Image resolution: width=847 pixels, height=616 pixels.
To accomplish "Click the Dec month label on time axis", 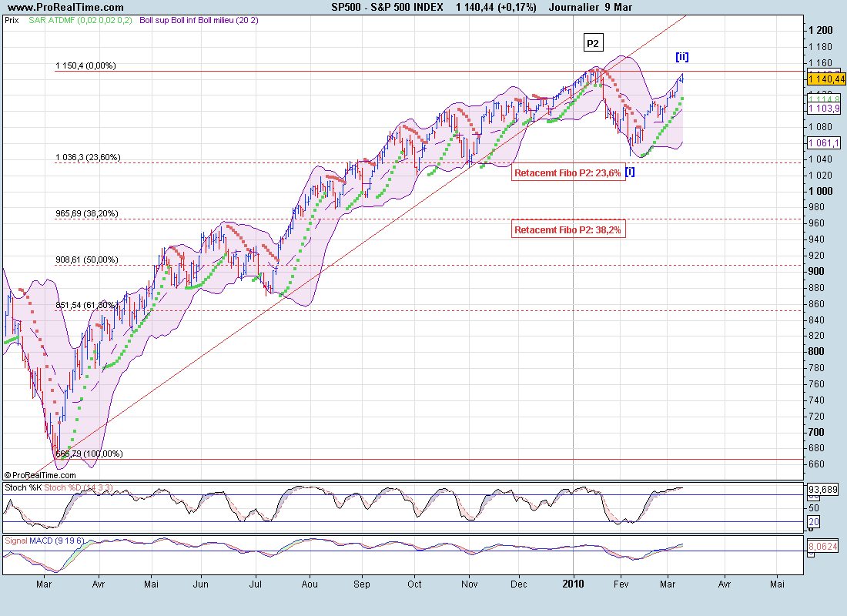I will [518, 584].
